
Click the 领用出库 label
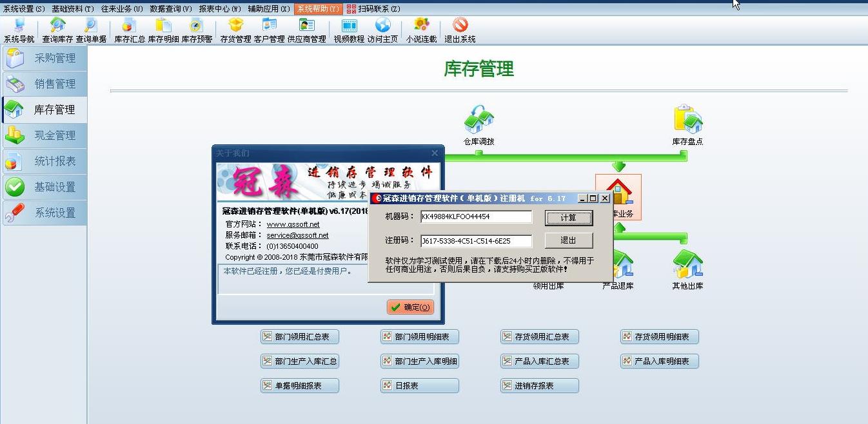pos(549,286)
